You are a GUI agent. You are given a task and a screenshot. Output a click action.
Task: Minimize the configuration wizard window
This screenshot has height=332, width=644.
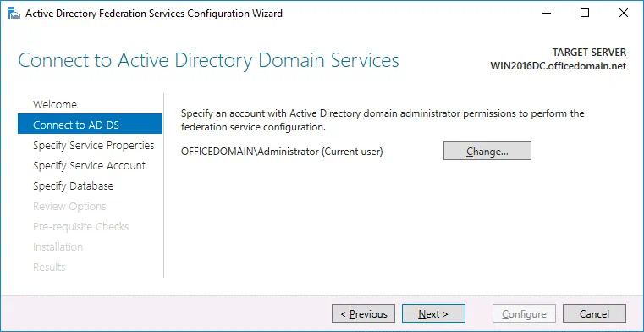[546, 14]
